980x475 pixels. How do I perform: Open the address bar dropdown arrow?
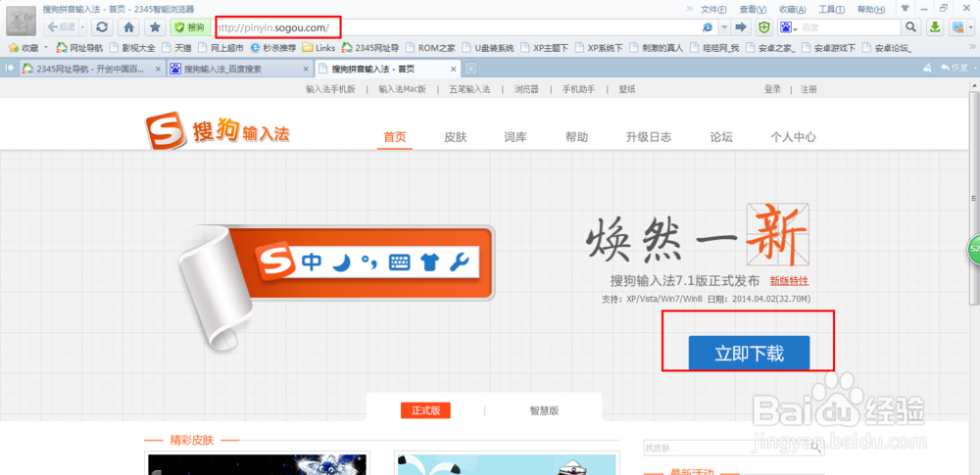point(724,26)
